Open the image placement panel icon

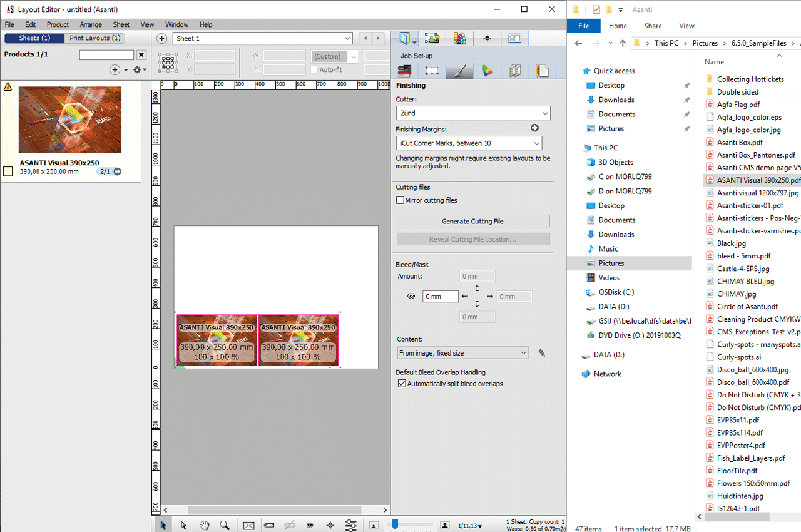[432, 39]
